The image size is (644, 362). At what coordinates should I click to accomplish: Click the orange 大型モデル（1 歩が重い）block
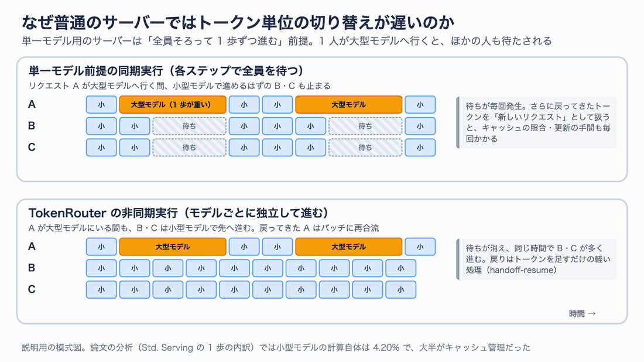click(173, 104)
